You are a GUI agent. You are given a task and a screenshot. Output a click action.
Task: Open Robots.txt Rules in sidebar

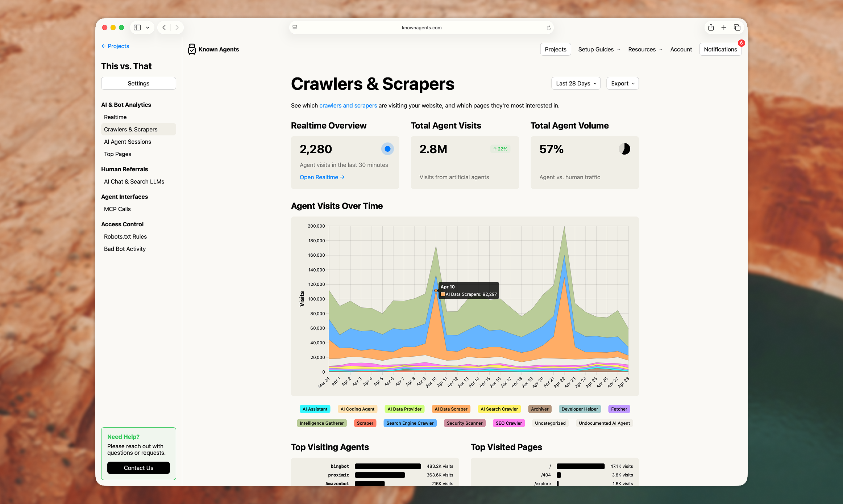pyautogui.click(x=125, y=236)
